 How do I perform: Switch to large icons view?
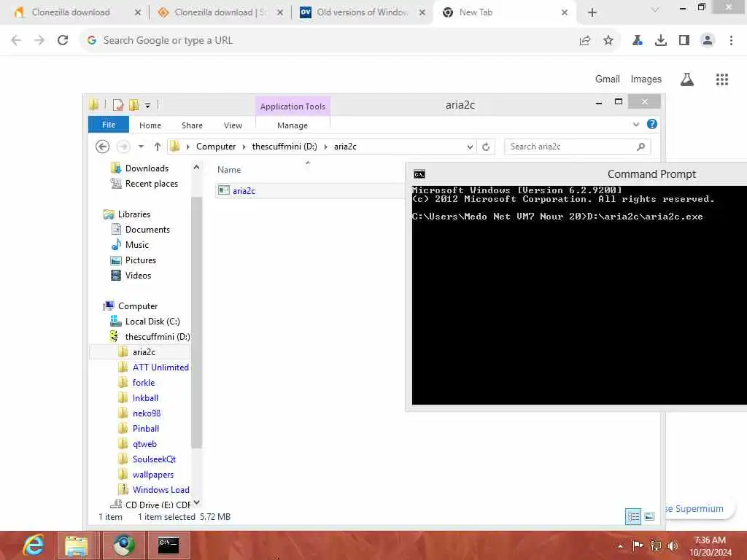click(649, 516)
